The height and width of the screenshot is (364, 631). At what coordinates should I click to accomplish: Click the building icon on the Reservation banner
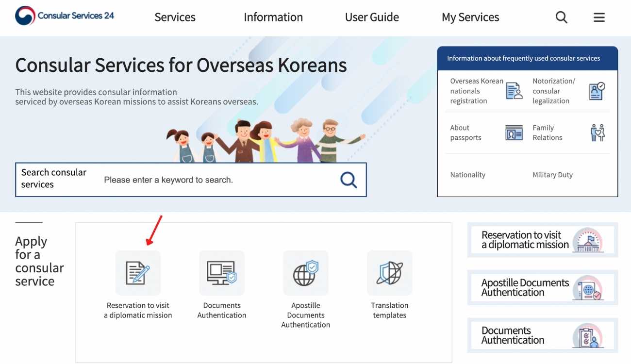(x=588, y=240)
